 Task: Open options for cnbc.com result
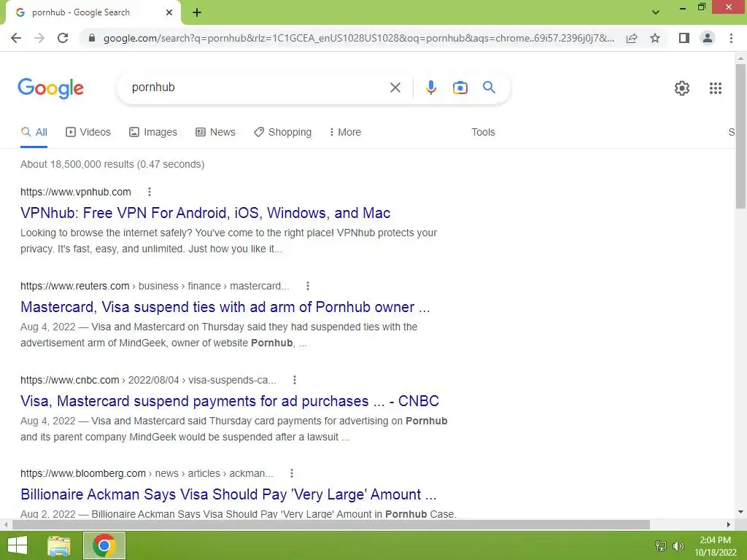295,380
